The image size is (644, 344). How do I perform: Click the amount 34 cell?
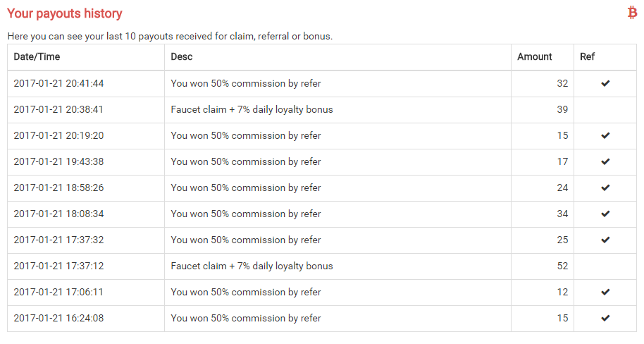(x=562, y=214)
